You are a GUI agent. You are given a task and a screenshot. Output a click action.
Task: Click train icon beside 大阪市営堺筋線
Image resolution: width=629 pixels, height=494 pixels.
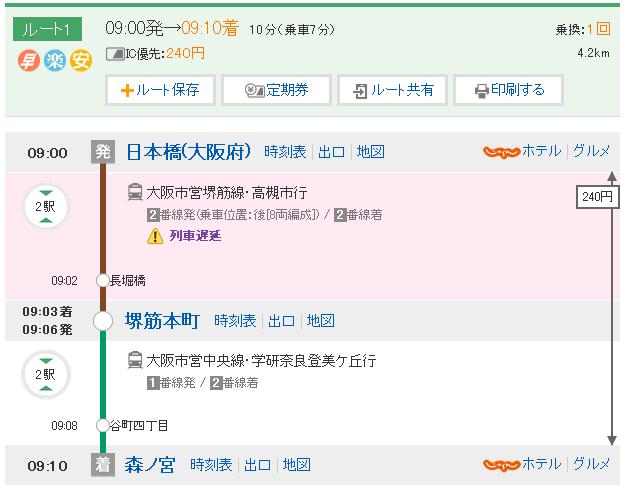coord(135,192)
